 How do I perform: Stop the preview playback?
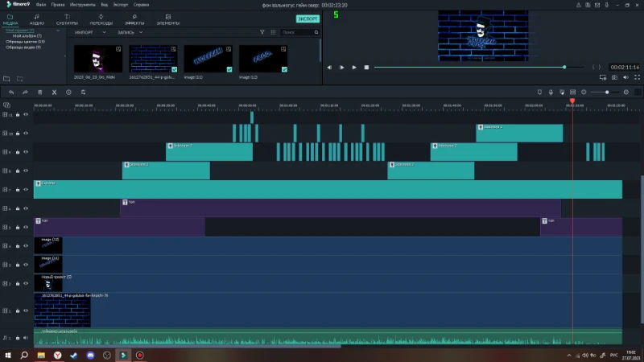click(366, 68)
